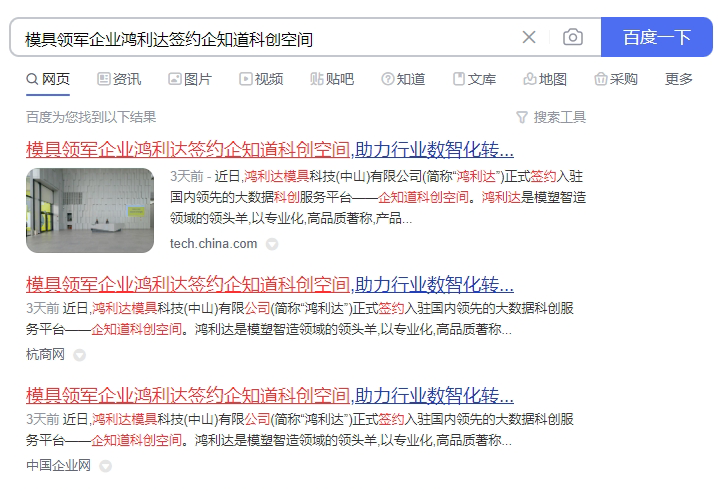Switch to the 图片 tab
720x501 pixels.
[x=190, y=79]
